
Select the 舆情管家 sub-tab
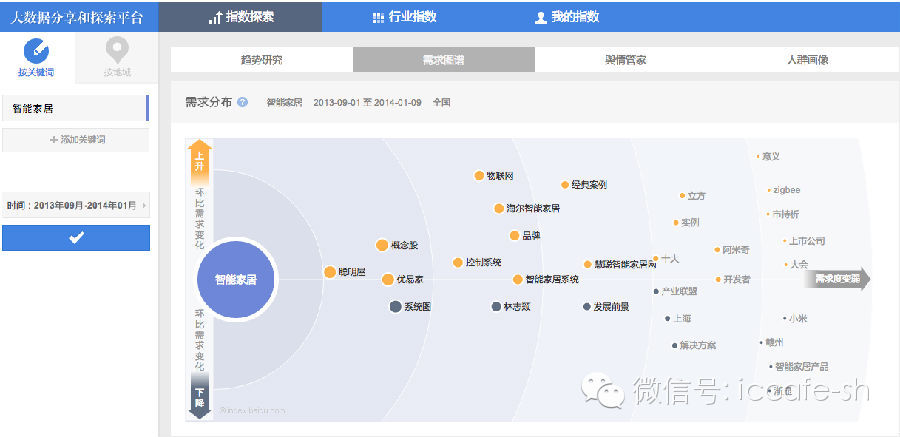tap(625, 60)
